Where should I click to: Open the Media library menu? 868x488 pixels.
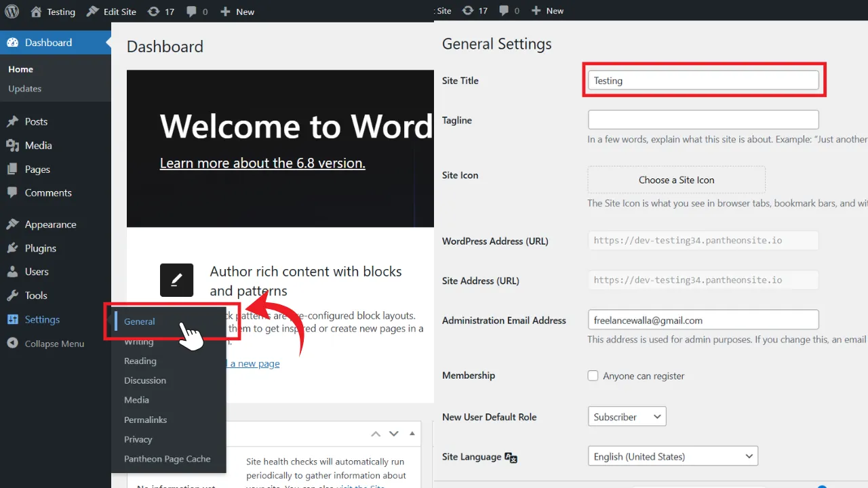click(38, 145)
